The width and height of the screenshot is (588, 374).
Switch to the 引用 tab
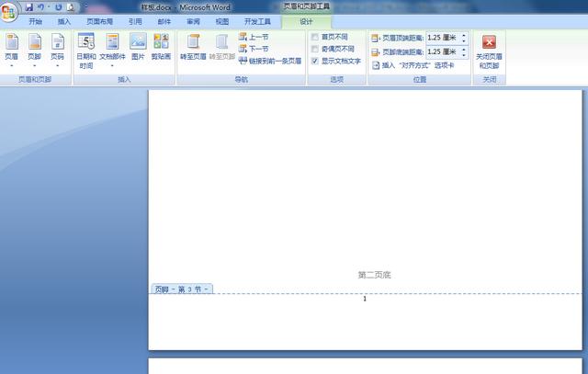(x=135, y=22)
